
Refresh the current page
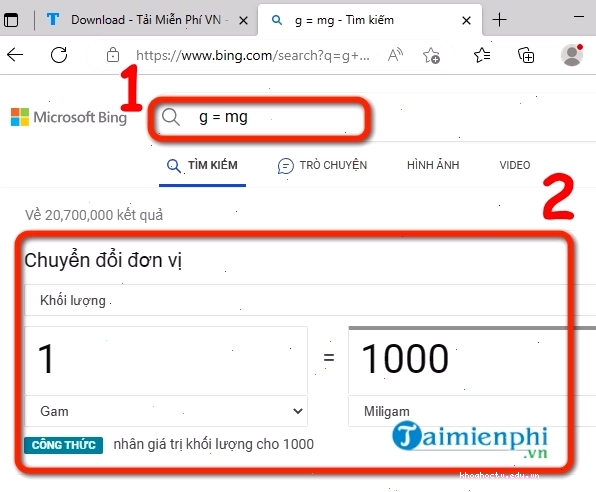point(59,55)
